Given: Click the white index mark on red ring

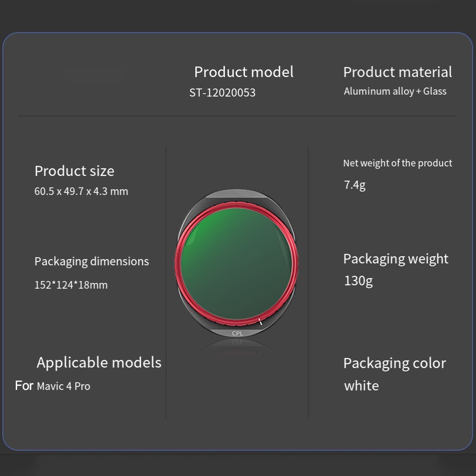Looking at the screenshot, I should (x=260, y=322).
